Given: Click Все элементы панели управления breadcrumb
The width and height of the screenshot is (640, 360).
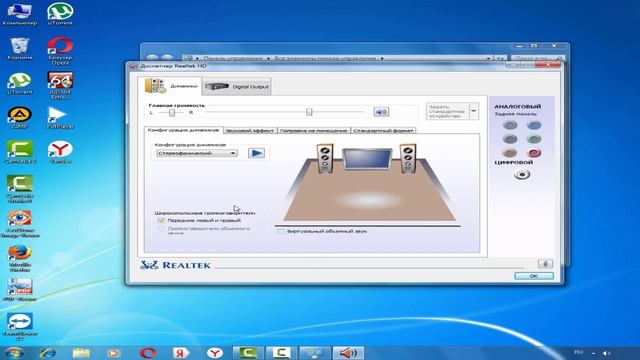Looking at the screenshot, I should click(325, 58).
